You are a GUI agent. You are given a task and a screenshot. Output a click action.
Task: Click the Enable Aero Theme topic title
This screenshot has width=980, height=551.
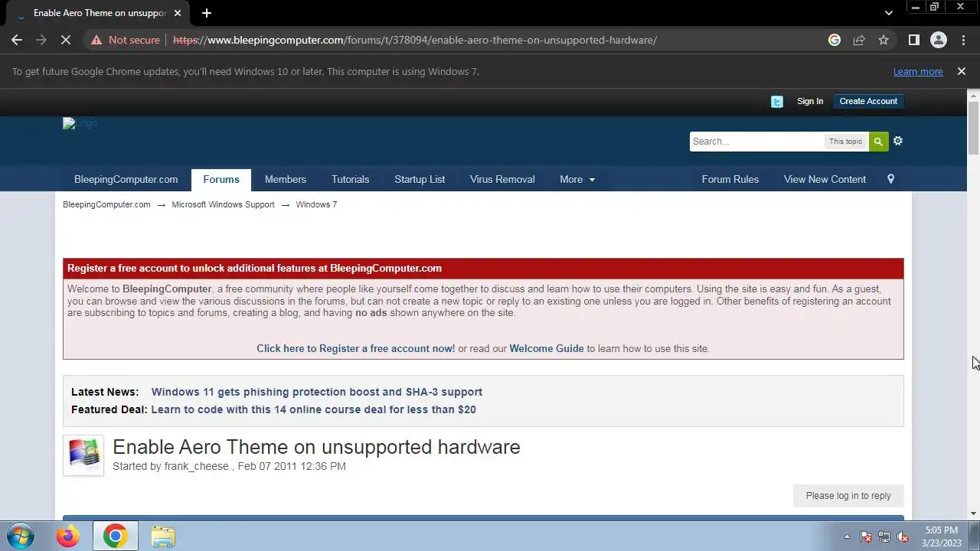(x=316, y=447)
